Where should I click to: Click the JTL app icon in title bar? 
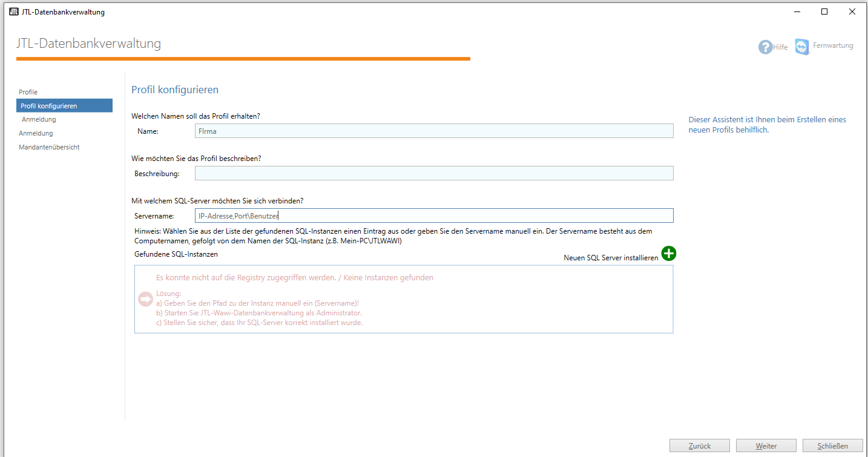14,12
